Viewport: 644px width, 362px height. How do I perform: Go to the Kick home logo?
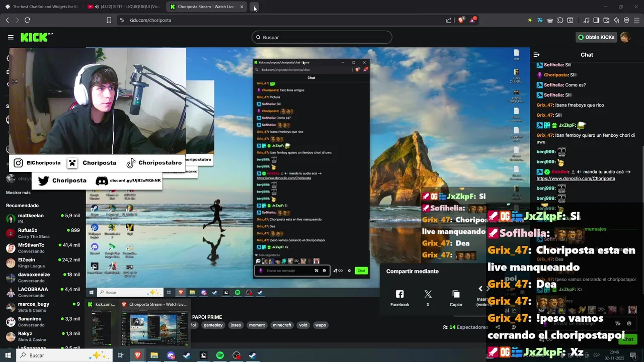pos(36,37)
